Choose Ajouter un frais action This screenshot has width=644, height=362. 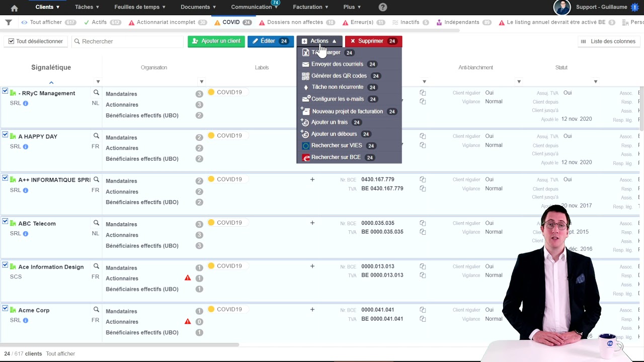click(349, 122)
